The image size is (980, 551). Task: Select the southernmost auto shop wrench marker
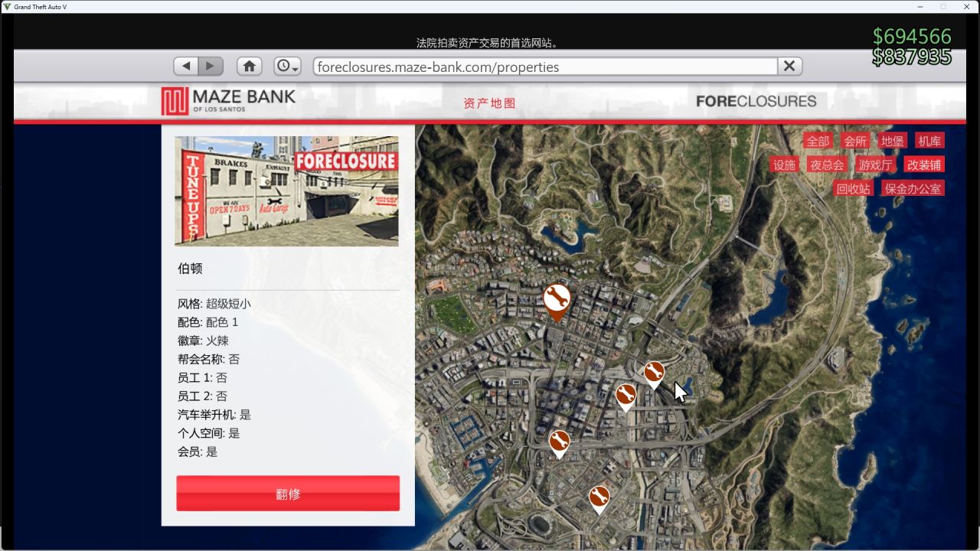599,499
